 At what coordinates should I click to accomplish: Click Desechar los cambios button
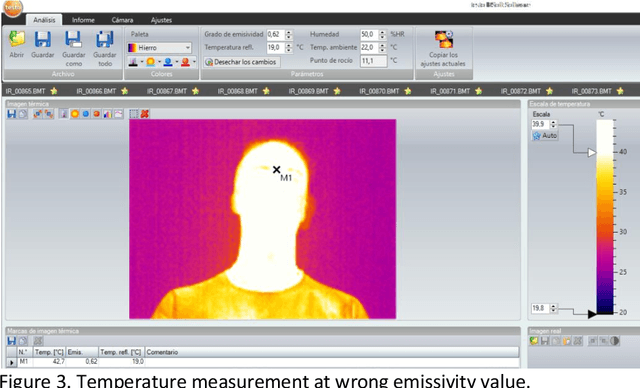[x=242, y=62]
